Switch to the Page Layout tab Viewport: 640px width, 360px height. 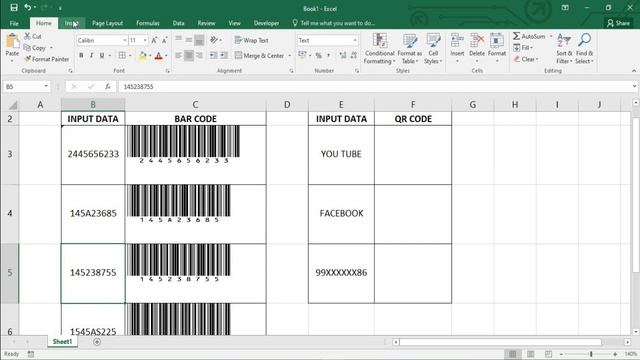coord(107,23)
